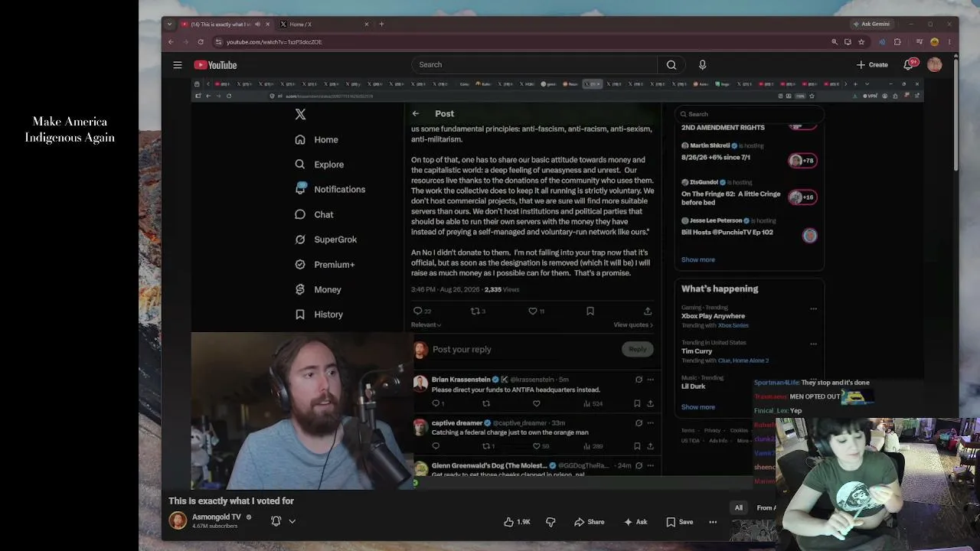This screenshot has height=551, width=980.
Task: Expand View quotes for the post
Action: [x=633, y=324]
